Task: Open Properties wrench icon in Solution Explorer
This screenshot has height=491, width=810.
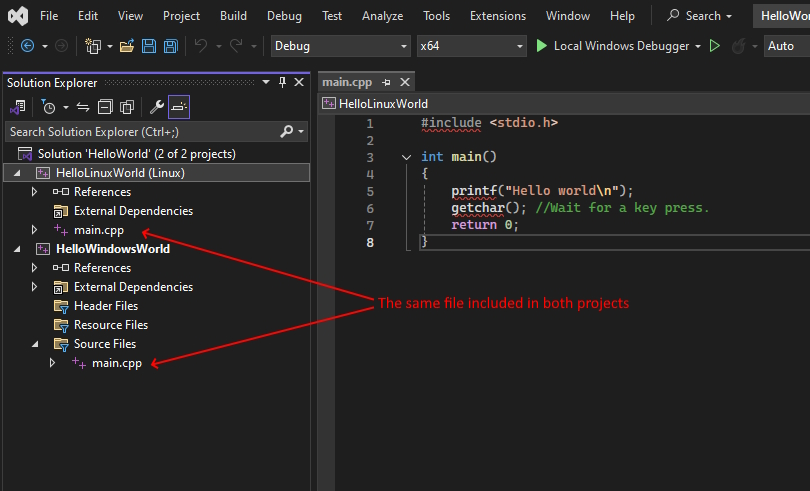Action: pos(157,107)
